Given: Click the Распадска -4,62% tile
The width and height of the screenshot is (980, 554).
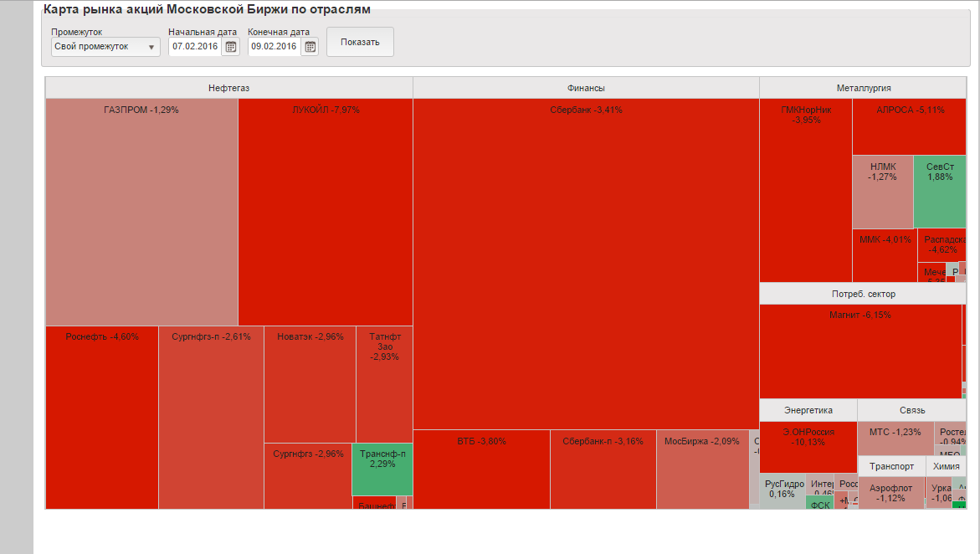Looking at the screenshot, I should pyautogui.click(x=942, y=246).
